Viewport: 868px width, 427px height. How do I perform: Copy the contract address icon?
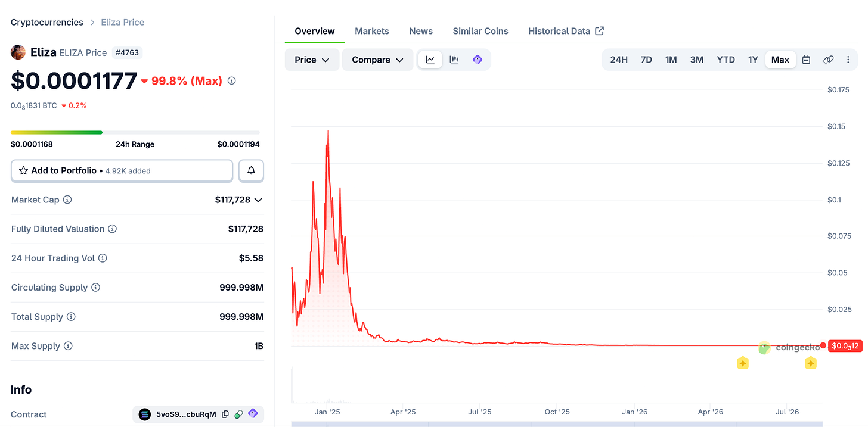tap(225, 414)
